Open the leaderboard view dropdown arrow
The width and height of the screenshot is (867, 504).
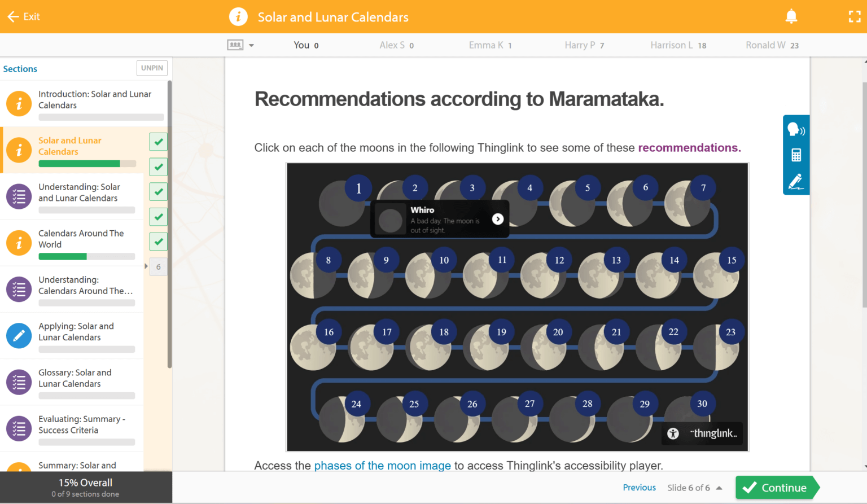pyautogui.click(x=251, y=46)
